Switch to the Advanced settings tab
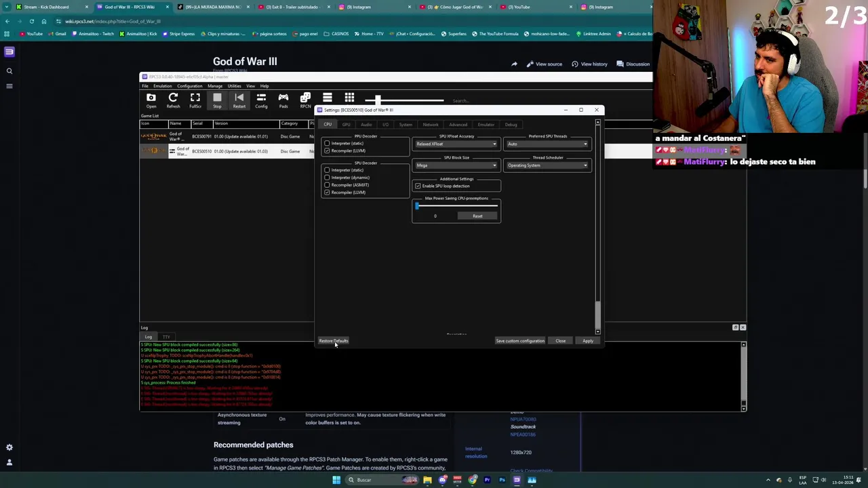This screenshot has height=488, width=868. coord(458,125)
